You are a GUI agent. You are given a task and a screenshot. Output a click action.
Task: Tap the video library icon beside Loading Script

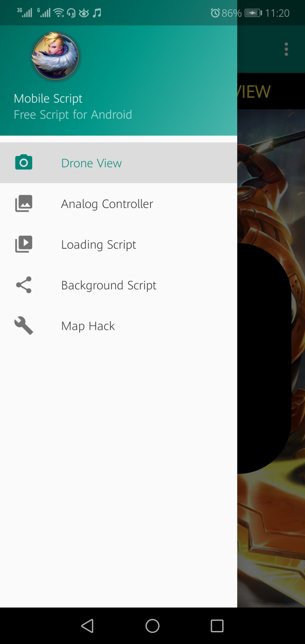click(23, 244)
